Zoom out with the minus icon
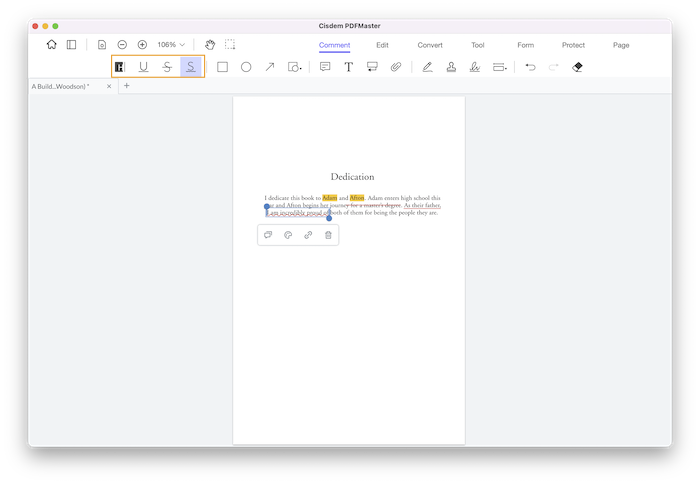This screenshot has width=700, height=484. click(x=122, y=45)
